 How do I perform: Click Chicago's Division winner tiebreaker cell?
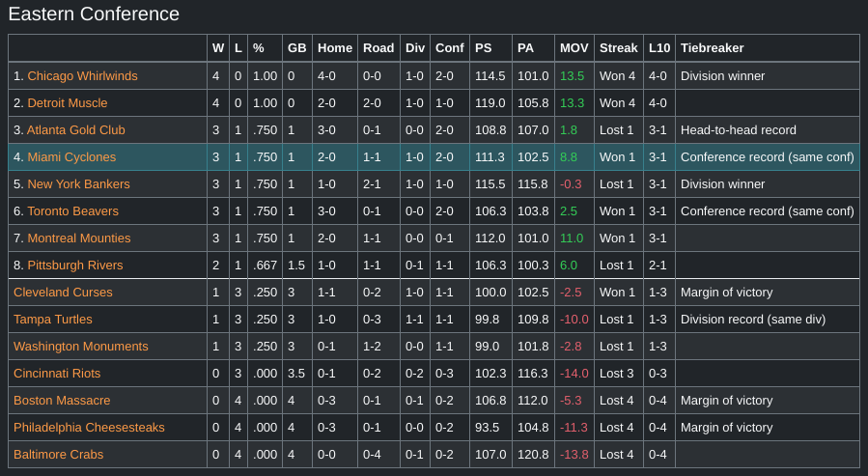point(768,76)
